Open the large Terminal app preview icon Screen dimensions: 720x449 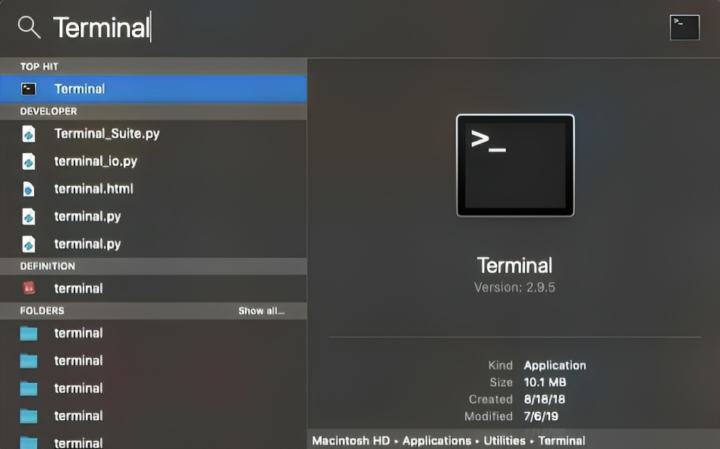pyautogui.click(x=515, y=165)
